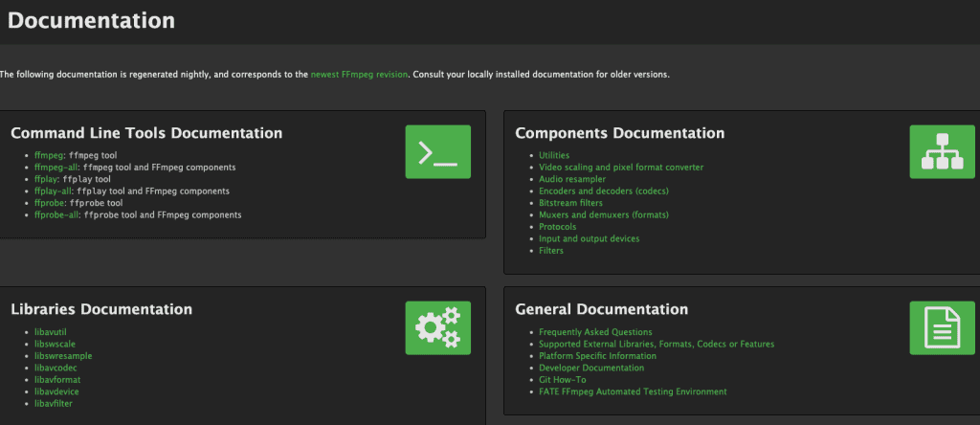Click the green hierarchy diagram icon
This screenshot has height=425, width=980.
point(942,151)
